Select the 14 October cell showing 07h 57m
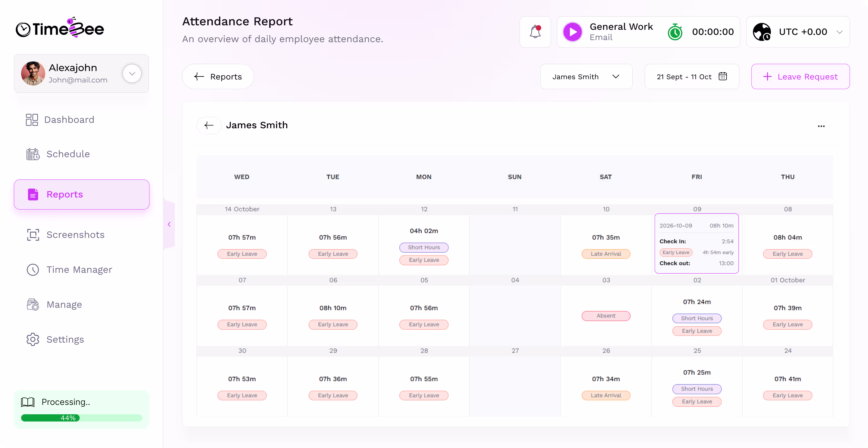The image size is (868, 448). (242, 245)
